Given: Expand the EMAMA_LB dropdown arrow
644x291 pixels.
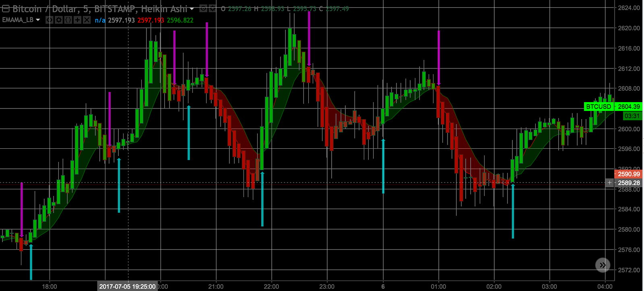Looking at the screenshot, I should (38, 20).
